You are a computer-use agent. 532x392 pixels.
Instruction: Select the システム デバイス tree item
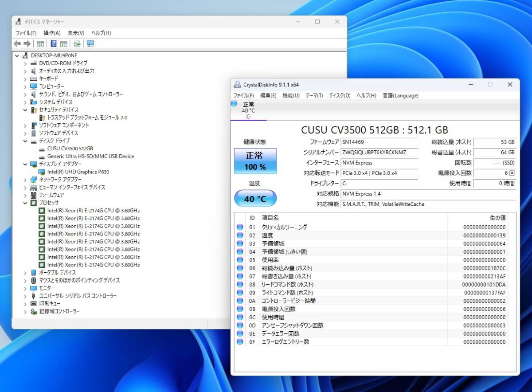click(56, 102)
